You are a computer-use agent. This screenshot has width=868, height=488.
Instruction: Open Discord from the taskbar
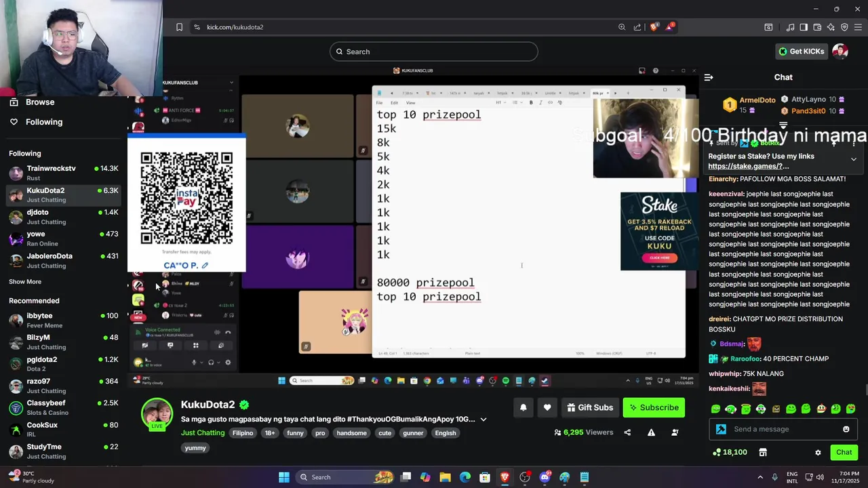[545, 477]
